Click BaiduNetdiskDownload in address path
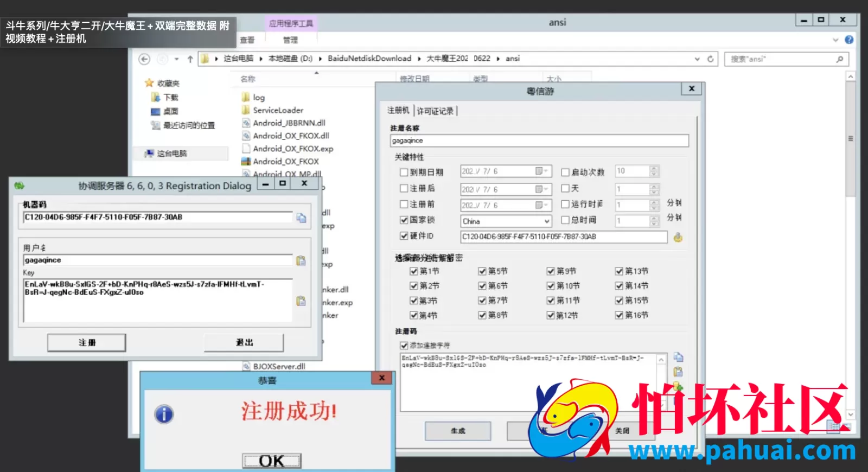868x472 pixels. click(x=369, y=59)
